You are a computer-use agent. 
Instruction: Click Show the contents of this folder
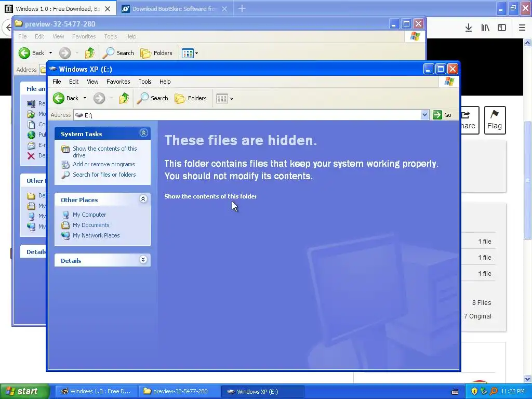pos(211,196)
